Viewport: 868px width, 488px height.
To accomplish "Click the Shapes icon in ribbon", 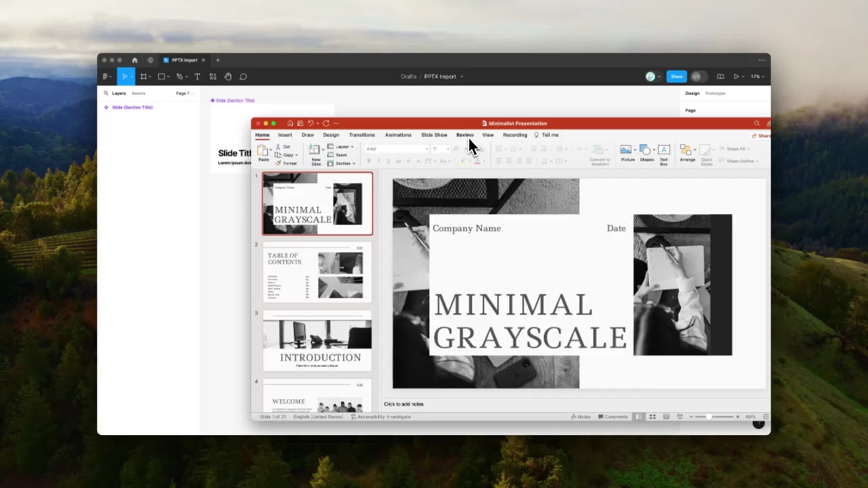I will point(646,152).
